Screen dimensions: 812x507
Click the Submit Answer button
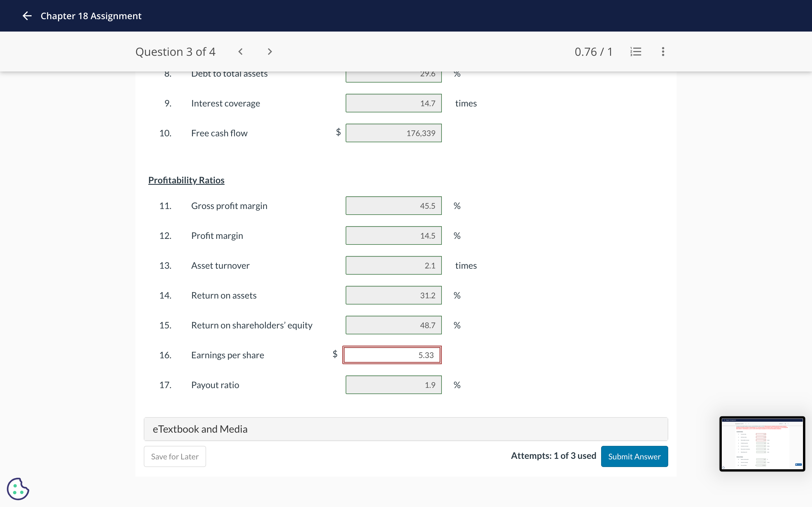(x=634, y=456)
